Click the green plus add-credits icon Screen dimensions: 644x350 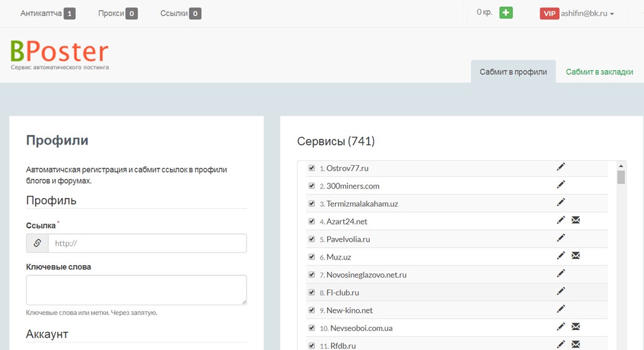(506, 13)
